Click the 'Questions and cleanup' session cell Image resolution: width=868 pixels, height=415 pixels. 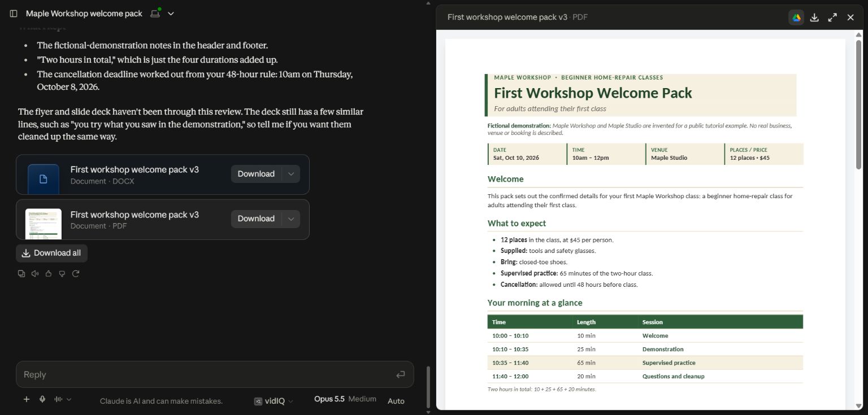coord(673,376)
